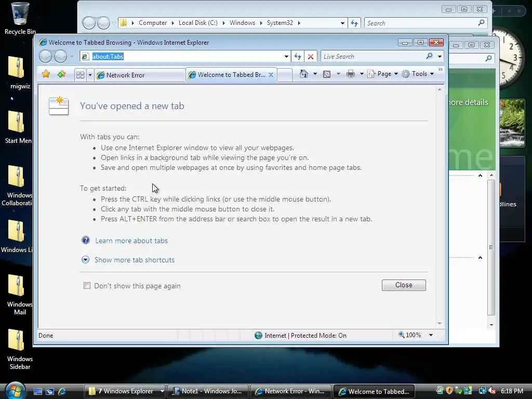The image size is (532, 399).
Task: Close the Welcome to Tabbed Browsing tab
Action: coord(271,75)
